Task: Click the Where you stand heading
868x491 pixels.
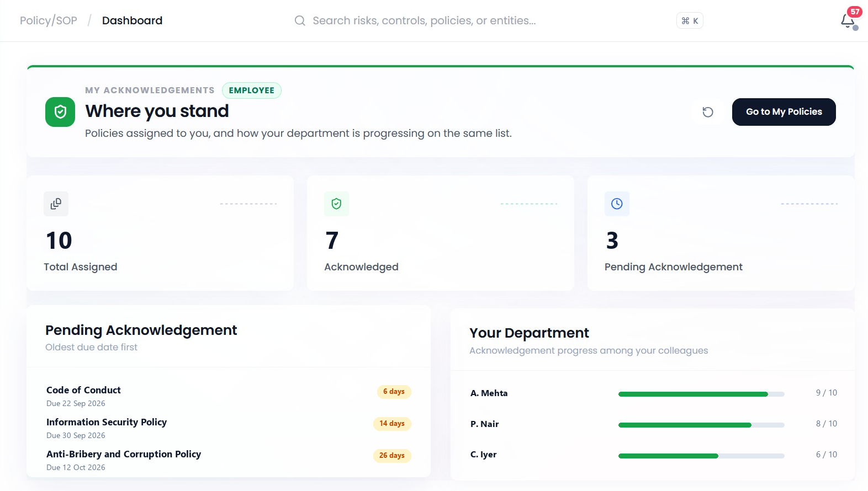Action: (157, 111)
